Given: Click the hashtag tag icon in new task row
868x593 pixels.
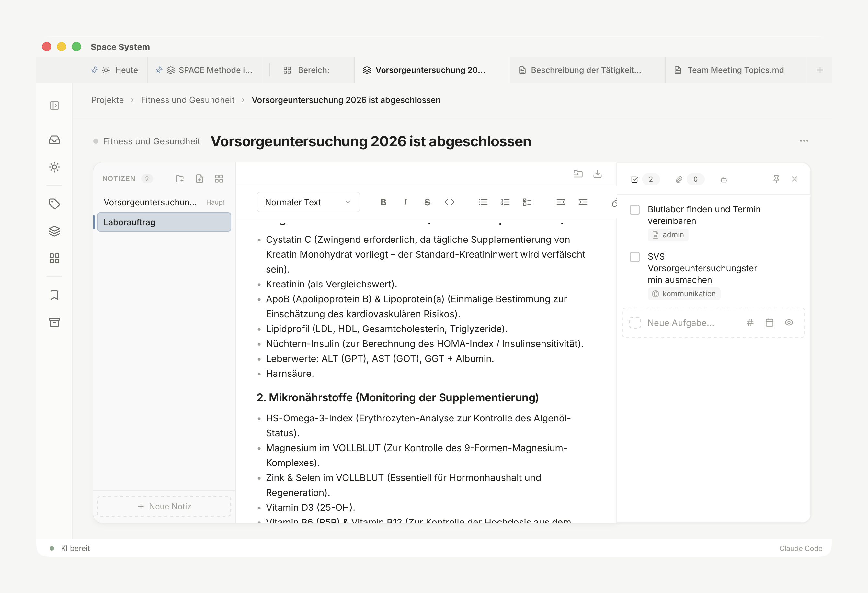Looking at the screenshot, I should tap(750, 322).
